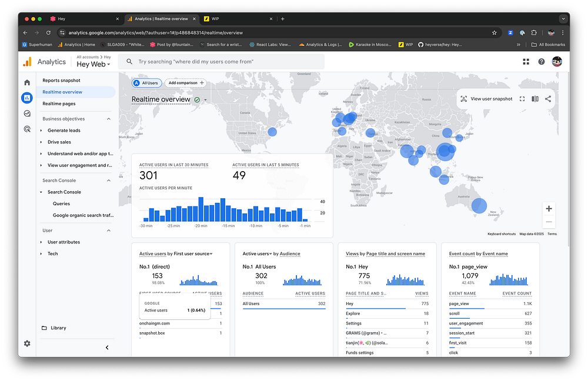Click the large user bubble over Australia
This screenshot has height=381, width=588.
pos(479,206)
